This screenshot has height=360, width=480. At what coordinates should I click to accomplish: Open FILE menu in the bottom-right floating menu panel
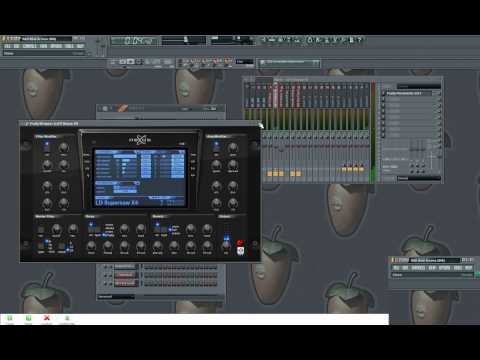[396, 268]
